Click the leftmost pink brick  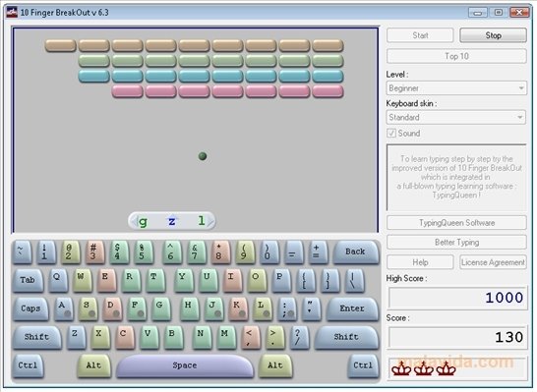128,91
